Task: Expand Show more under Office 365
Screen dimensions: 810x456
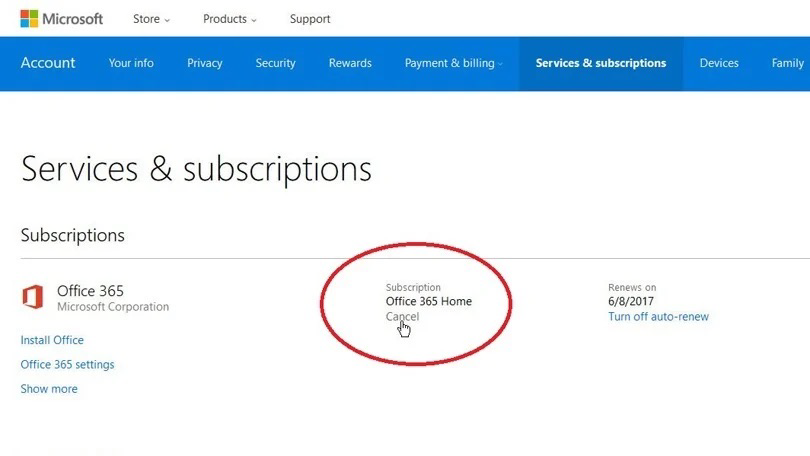Action: pos(49,389)
